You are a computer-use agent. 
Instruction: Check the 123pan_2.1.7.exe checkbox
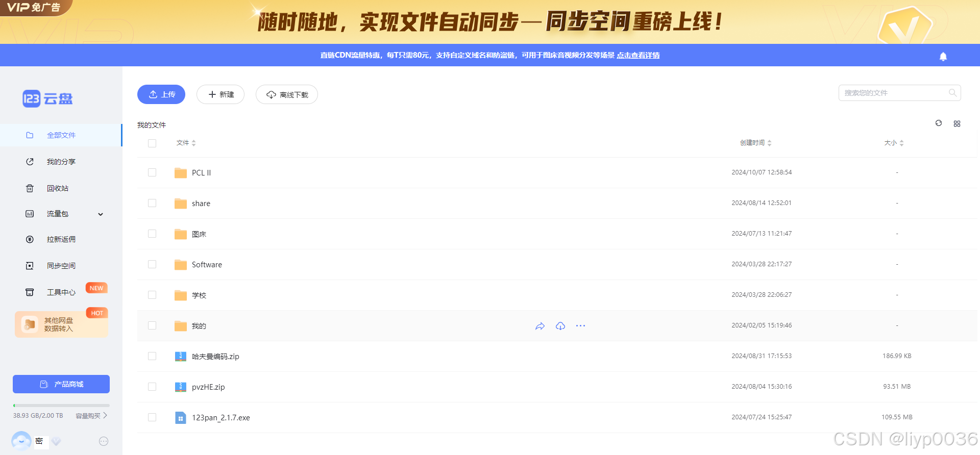[x=152, y=417]
